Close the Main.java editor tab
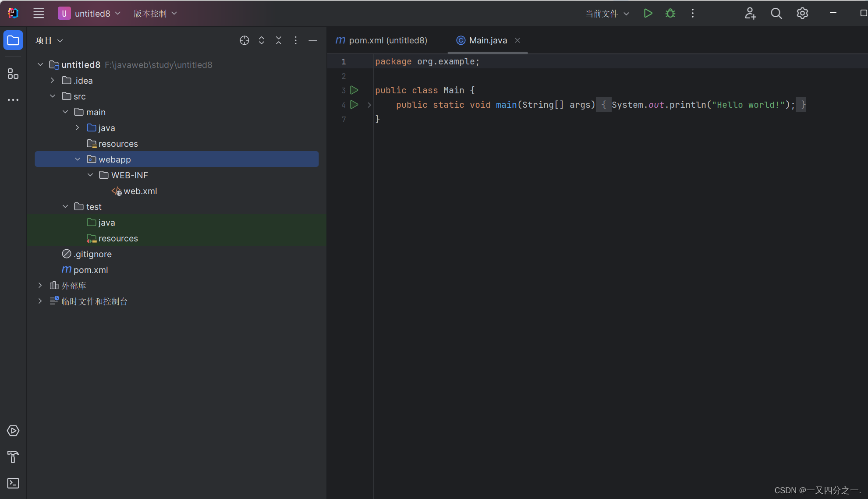This screenshot has height=499, width=868. point(517,40)
